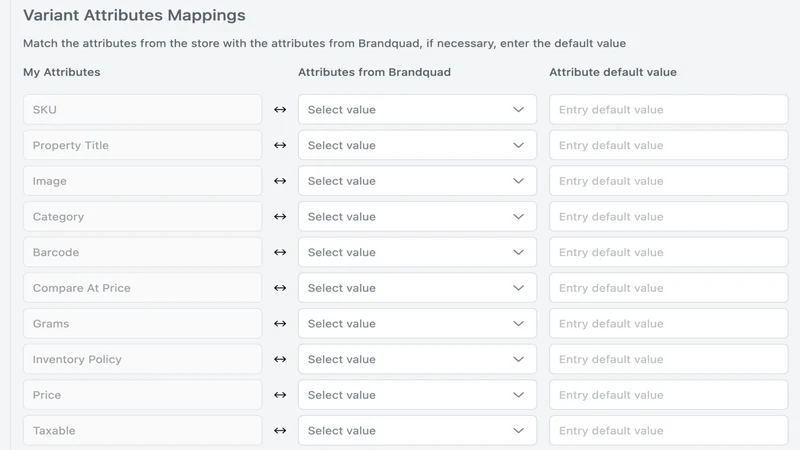This screenshot has height=450, width=800.
Task: Open Brandquad attribute dropdown for Property Title
Action: [417, 145]
